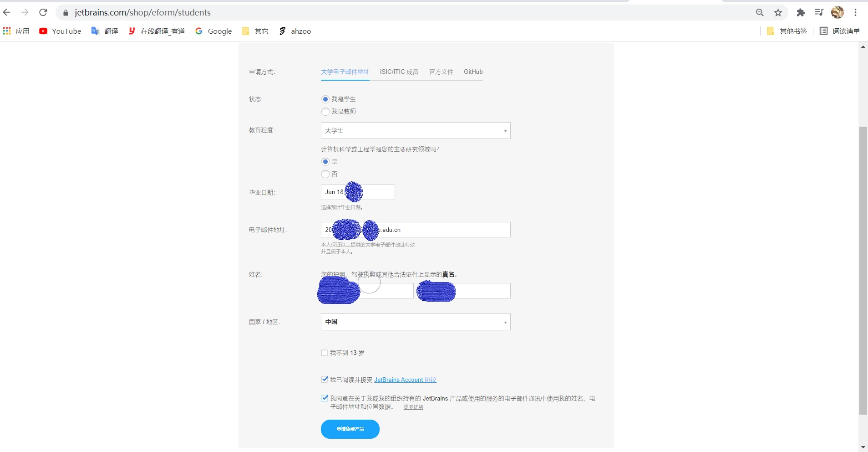Click the browser profile avatar
This screenshot has width=868, height=452.
pyautogui.click(x=838, y=12)
